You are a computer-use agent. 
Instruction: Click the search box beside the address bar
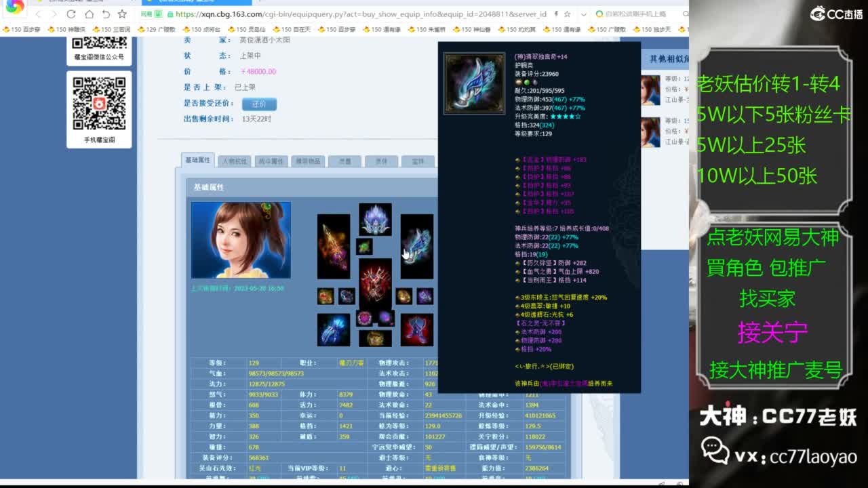coord(641,14)
